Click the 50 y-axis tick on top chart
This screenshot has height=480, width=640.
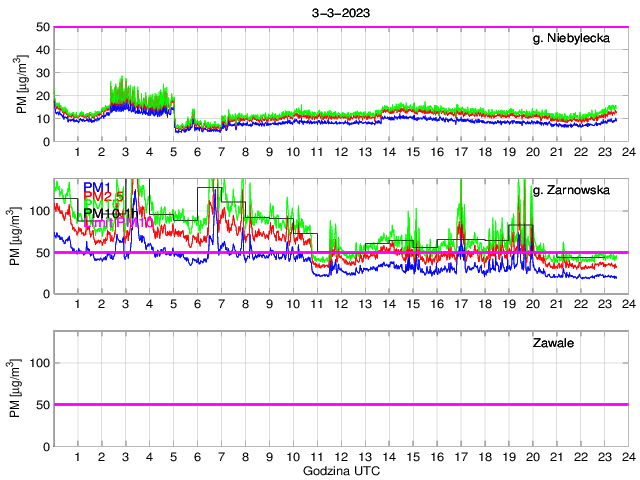coord(40,27)
